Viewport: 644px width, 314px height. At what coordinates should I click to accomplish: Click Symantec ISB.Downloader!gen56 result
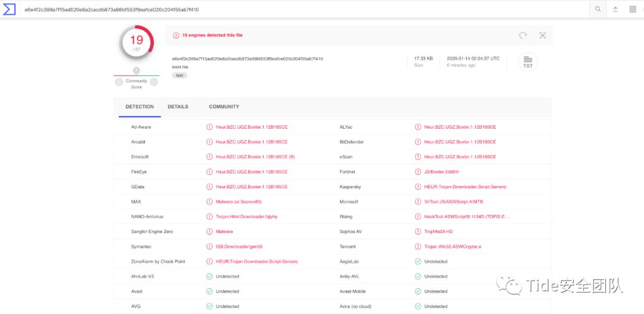click(x=239, y=247)
